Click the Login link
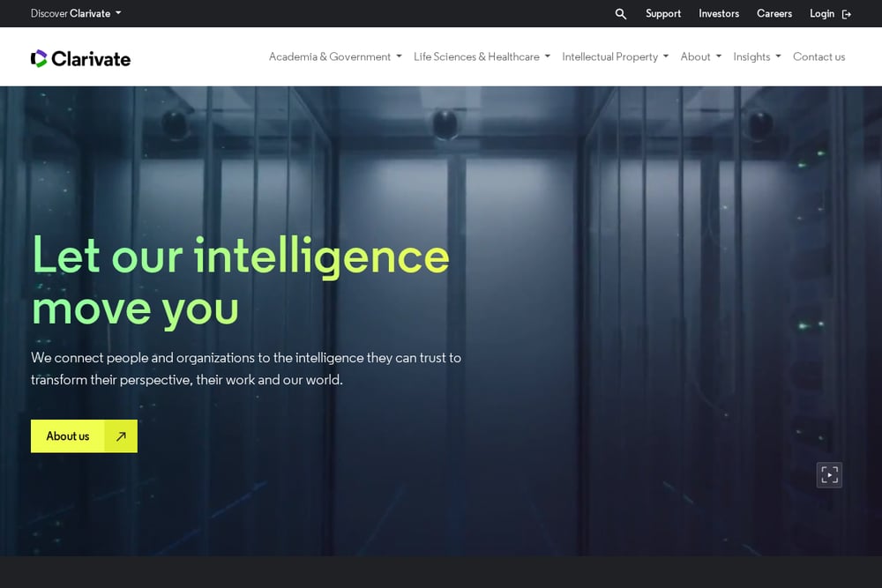Screen dimensions: 882x588 [x=822, y=13]
